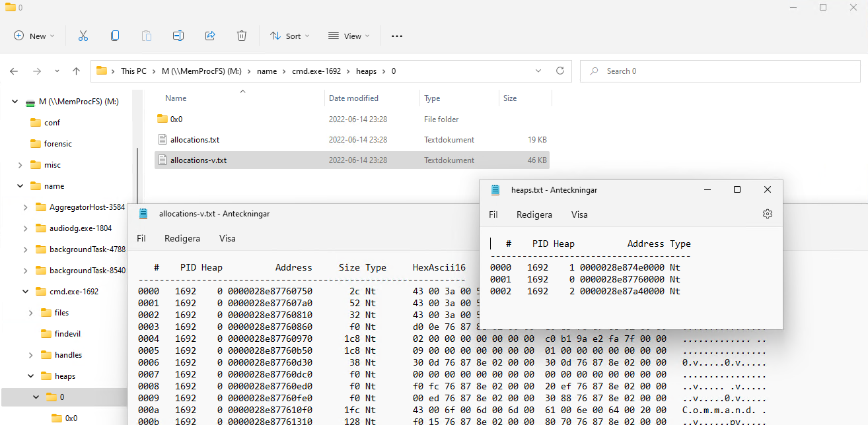
Task: Expand the files folder in tree
Action: point(30,313)
